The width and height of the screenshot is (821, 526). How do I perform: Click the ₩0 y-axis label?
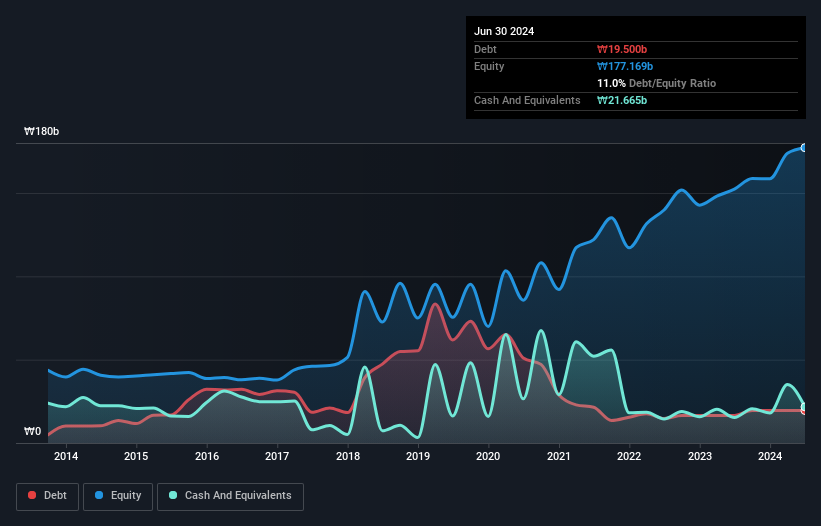coord(32,431)
